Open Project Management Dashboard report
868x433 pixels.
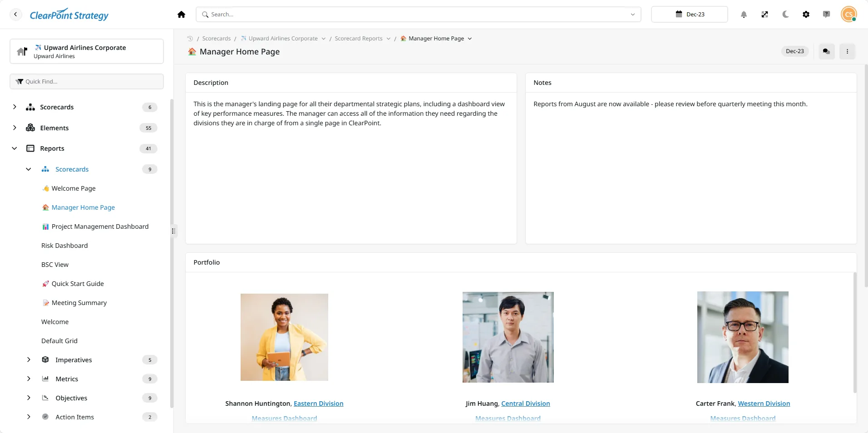pos(95,226)
